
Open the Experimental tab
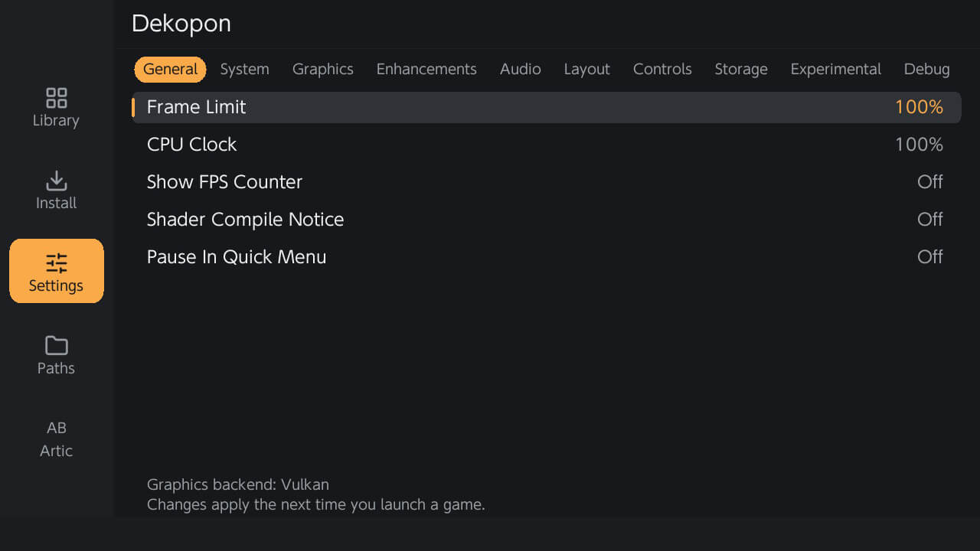point(836,69)
